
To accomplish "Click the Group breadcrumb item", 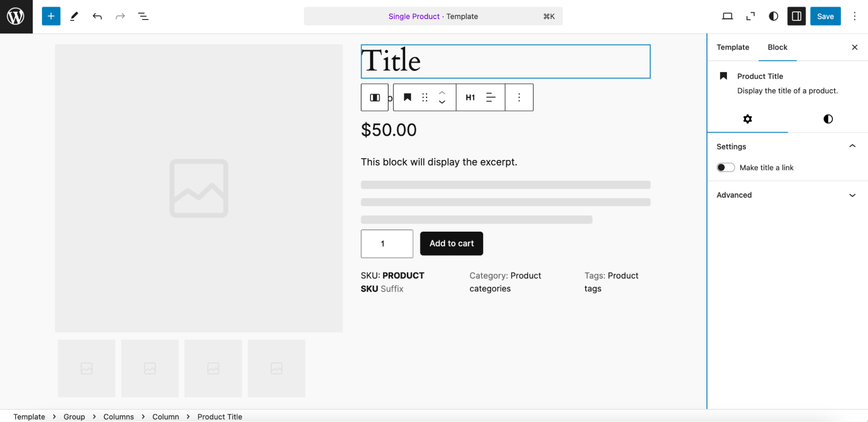I will (x=74, y=416).
